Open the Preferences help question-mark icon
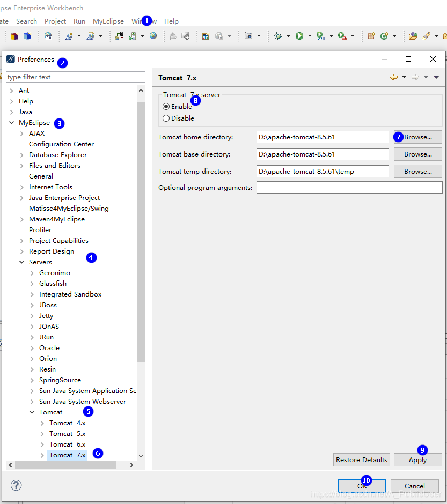 [16, 485]
